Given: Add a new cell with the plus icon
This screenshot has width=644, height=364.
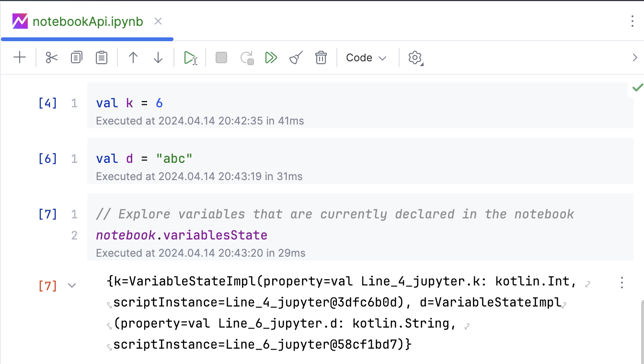Looking at the screenshot, I should 19,57.
